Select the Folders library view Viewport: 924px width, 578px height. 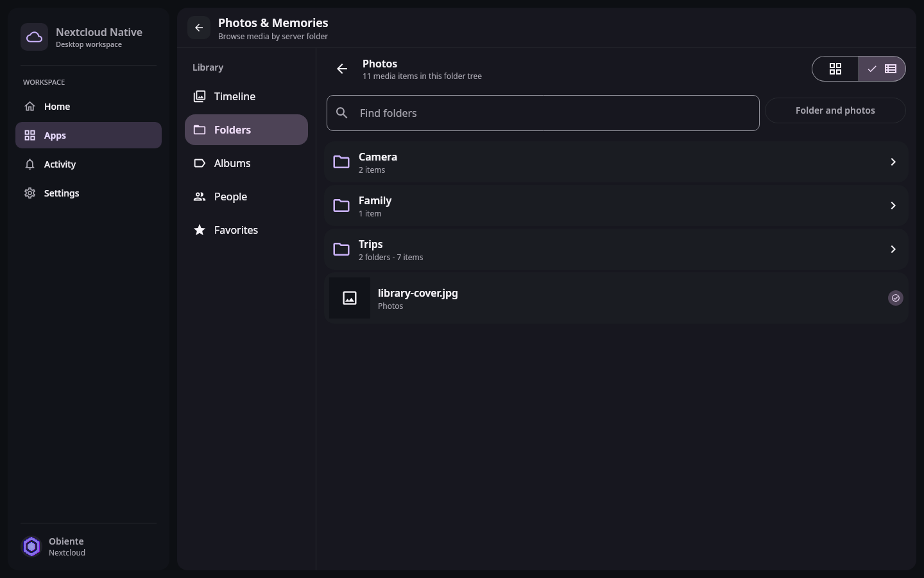tap(246, 130)
